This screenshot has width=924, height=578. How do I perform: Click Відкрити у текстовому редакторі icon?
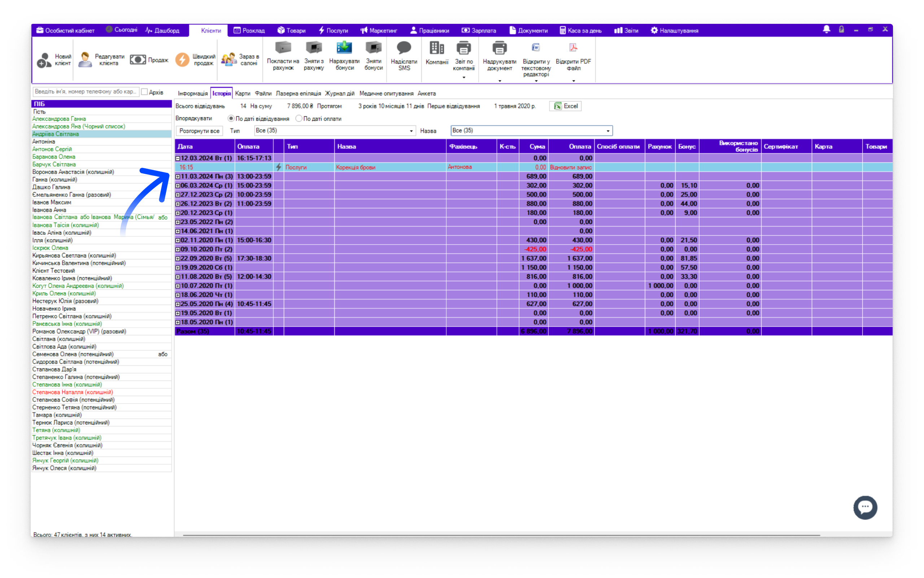point(536,47)
